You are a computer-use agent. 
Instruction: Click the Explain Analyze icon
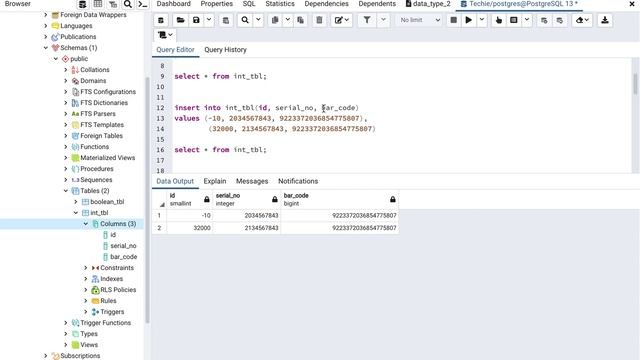(514, 20)
